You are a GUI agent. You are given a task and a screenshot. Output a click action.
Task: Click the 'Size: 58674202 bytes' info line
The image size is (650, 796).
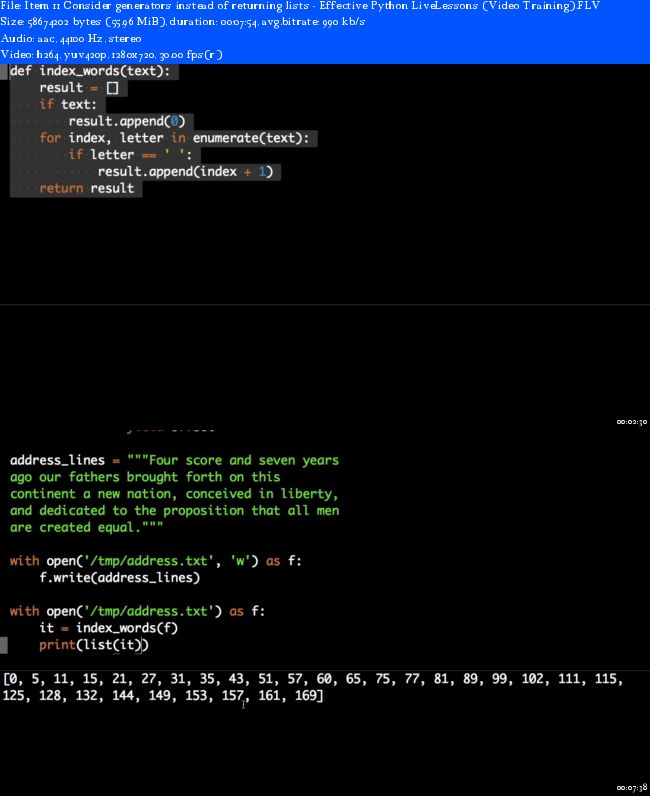click(x=183, y=22)
